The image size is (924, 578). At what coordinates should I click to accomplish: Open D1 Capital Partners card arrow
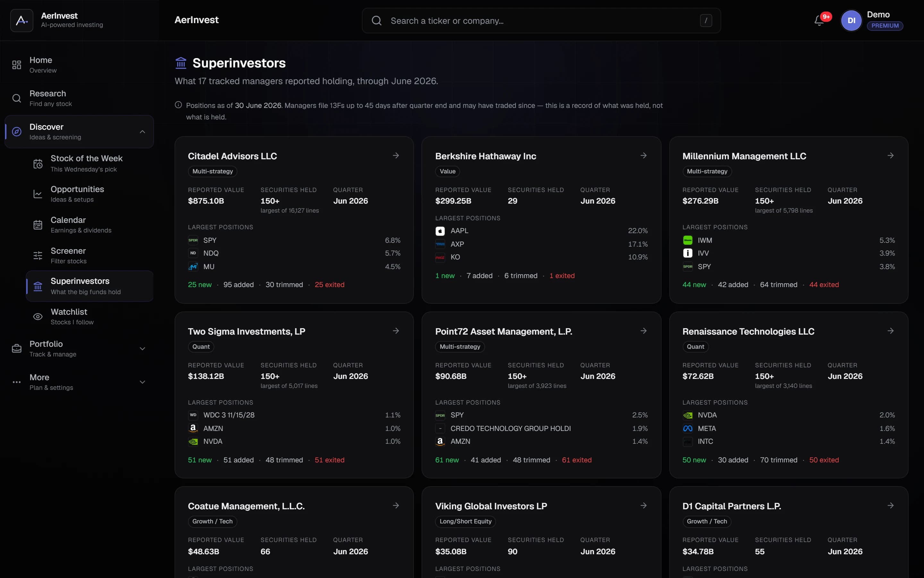[x=890, y=505]
